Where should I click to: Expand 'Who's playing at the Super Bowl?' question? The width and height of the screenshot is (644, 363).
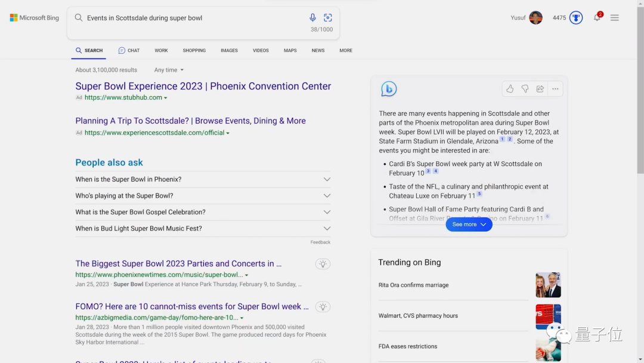point(203,196)
